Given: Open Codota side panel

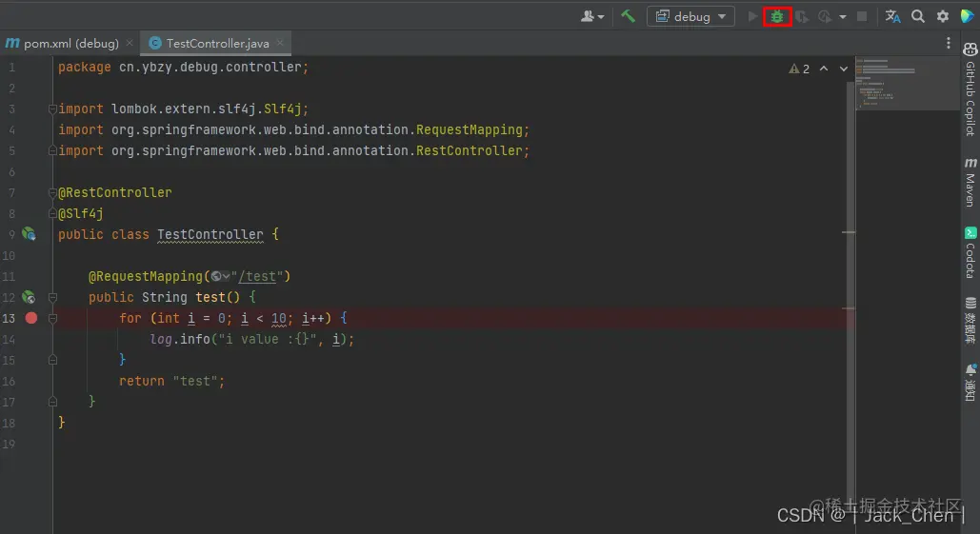Looking at the screenshot, I should coord(970,251).
